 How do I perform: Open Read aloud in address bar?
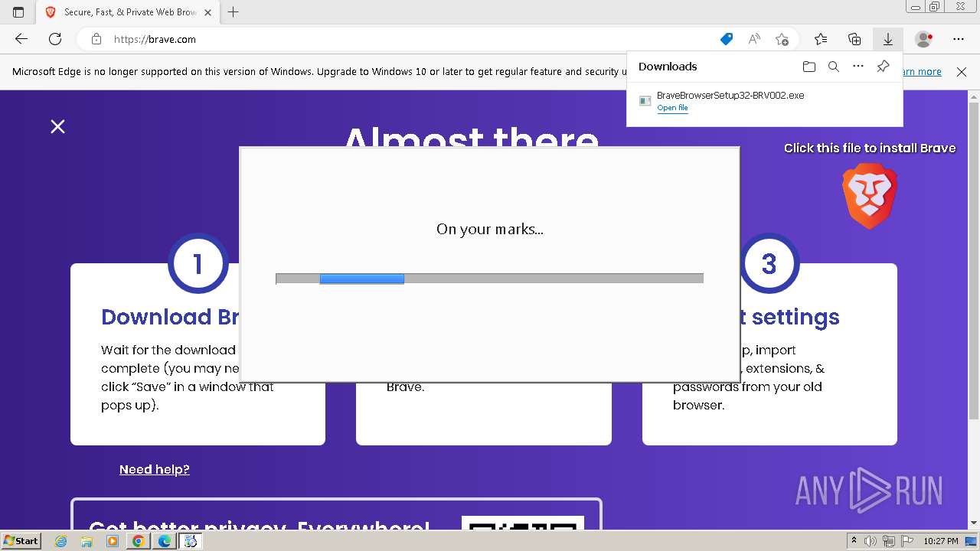click(x=754, y=39)
